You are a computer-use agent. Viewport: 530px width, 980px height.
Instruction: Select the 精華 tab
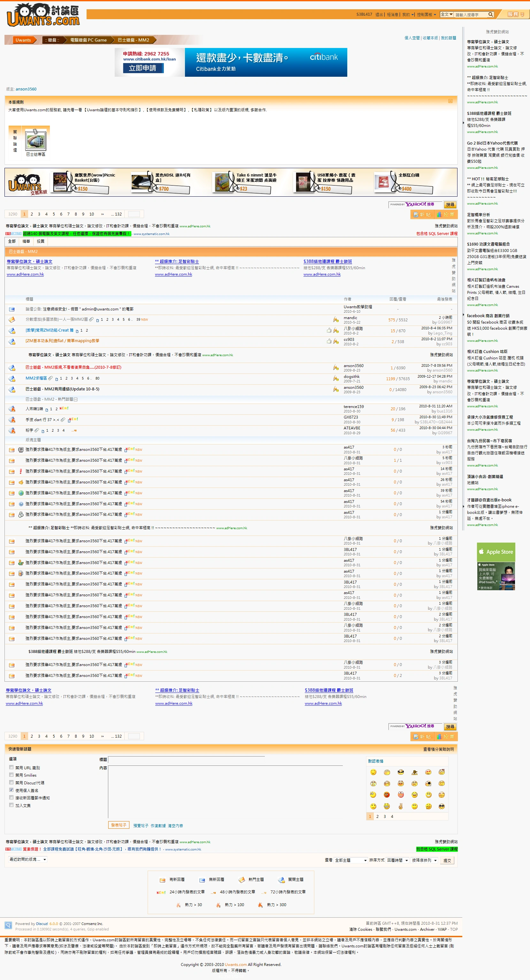coord(26,242)
